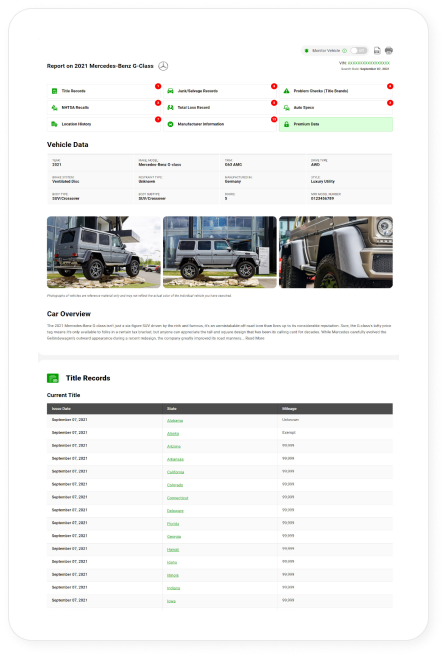Click the Problem Checks warning icon
This screenshot has width=445, height=657.
[287, 91]
